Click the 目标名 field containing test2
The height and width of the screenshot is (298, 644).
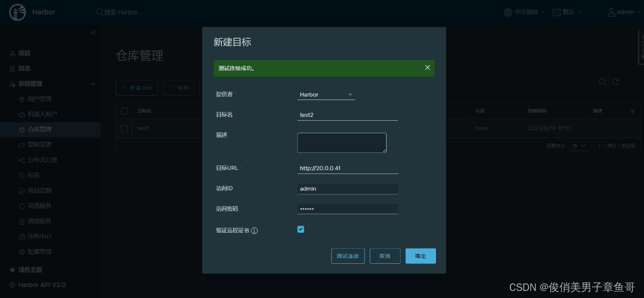coord(348,115)
